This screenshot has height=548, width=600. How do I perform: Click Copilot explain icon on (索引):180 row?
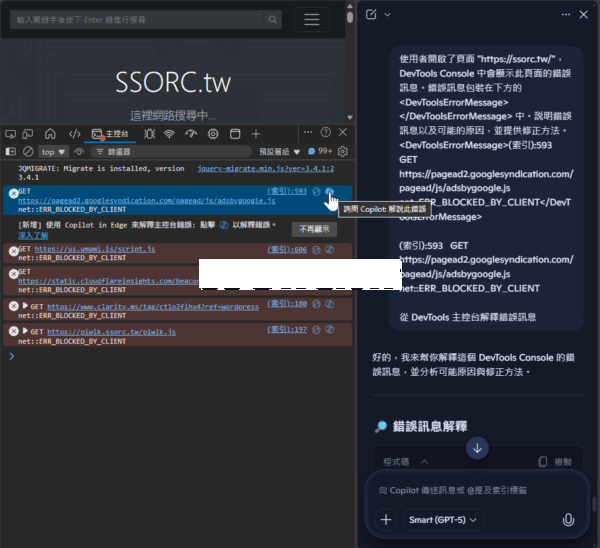(x=329, y=304)
